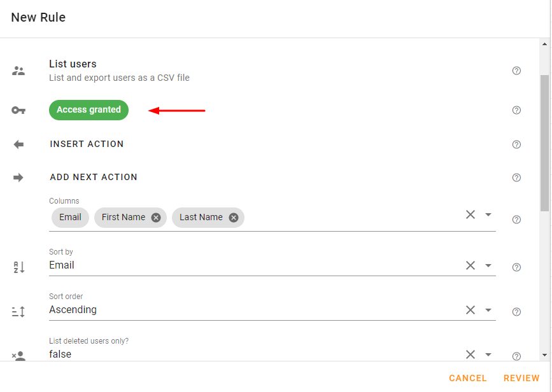Screen dimensions: 552x392
Task: Select ADD NEXT ACTION
Action: click(94, 177)
